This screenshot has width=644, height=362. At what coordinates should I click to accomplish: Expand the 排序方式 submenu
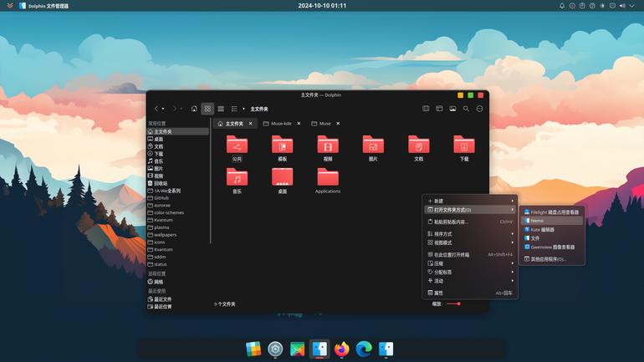pos(470,234)
